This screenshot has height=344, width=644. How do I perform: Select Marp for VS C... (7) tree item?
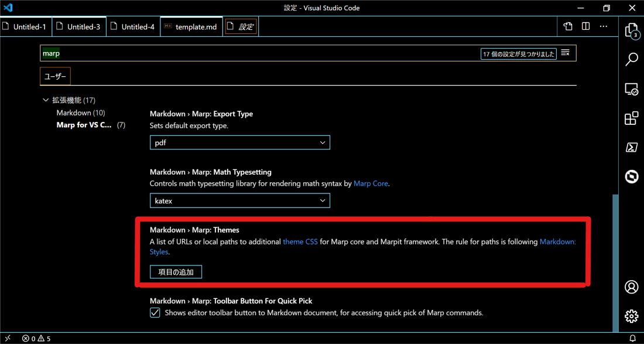[x=91, y=125]
